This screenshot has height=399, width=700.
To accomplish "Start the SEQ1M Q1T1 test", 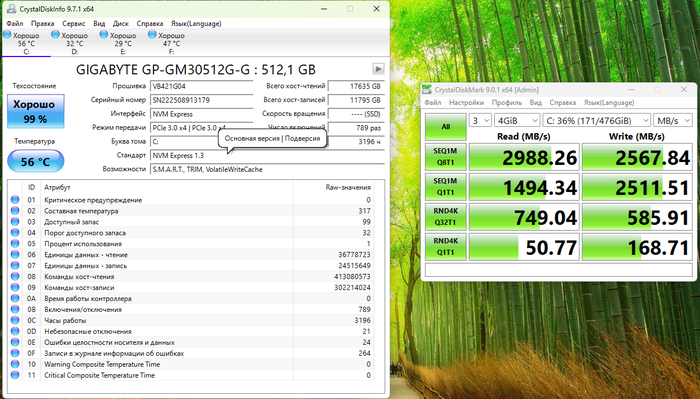I will [446, 187].
